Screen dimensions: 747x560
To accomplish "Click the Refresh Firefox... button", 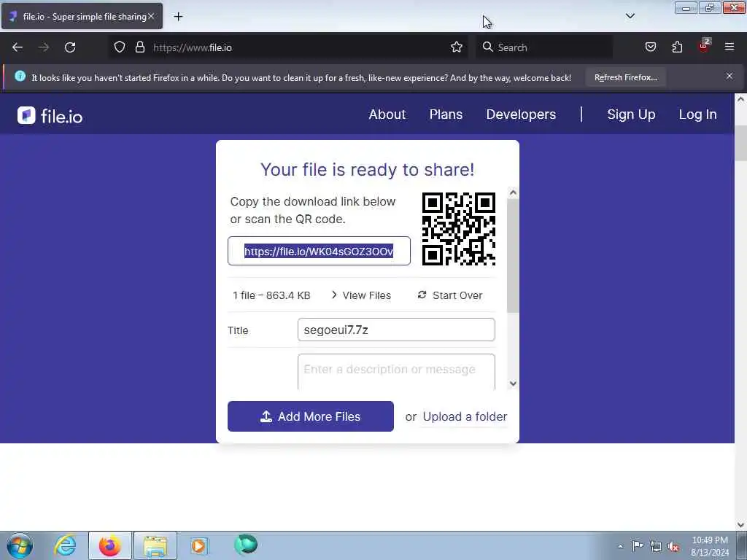I will pos(625,77).
